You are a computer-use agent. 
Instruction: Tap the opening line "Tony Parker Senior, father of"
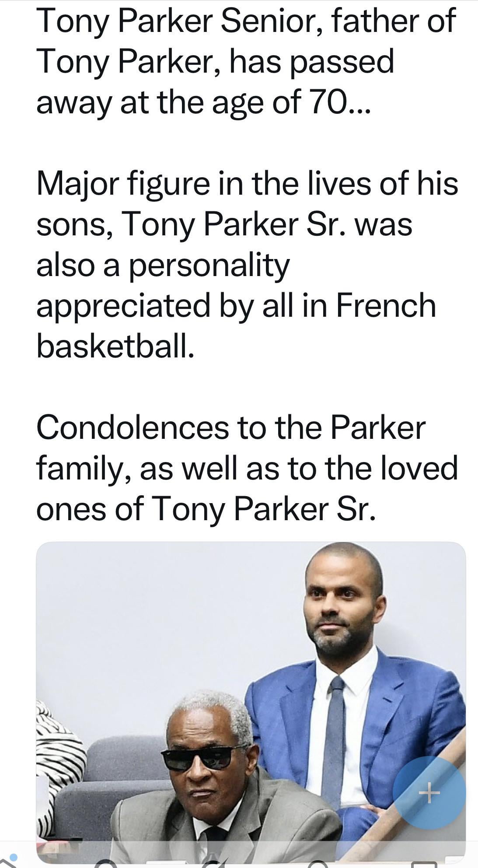246,20
